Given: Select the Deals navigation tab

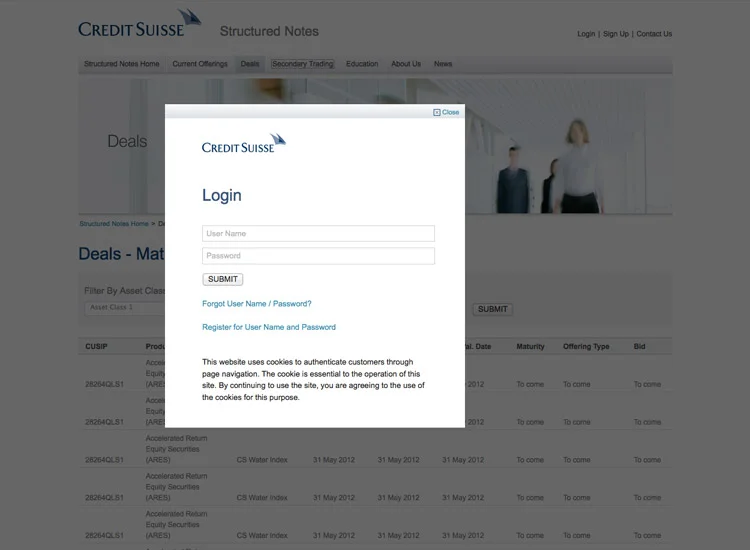Looking at the screenshot, I should pos(250,64).
